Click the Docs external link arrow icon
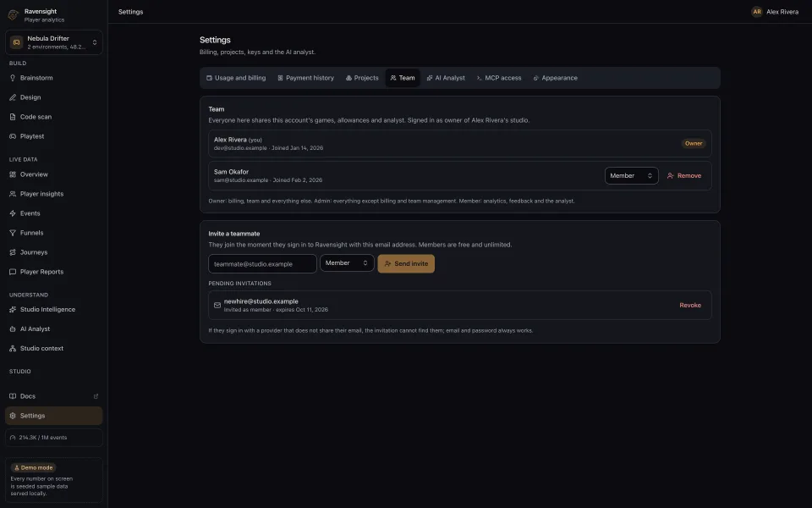 [x=96, y=396]
